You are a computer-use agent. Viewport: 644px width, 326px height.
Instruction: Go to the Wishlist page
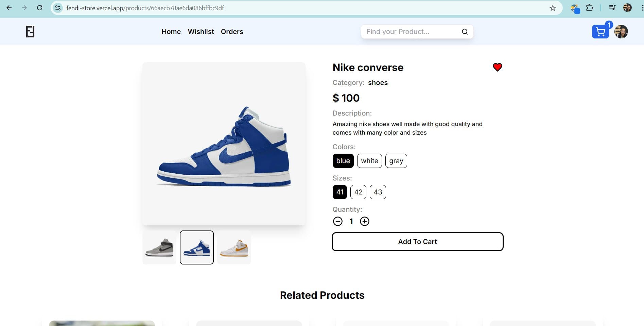(201, 32)
